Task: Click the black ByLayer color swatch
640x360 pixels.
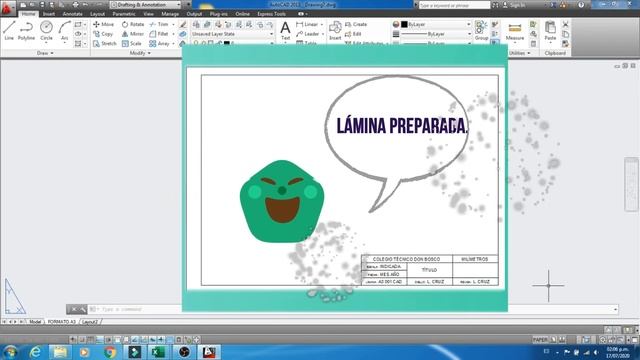Action: pos(404,24)
